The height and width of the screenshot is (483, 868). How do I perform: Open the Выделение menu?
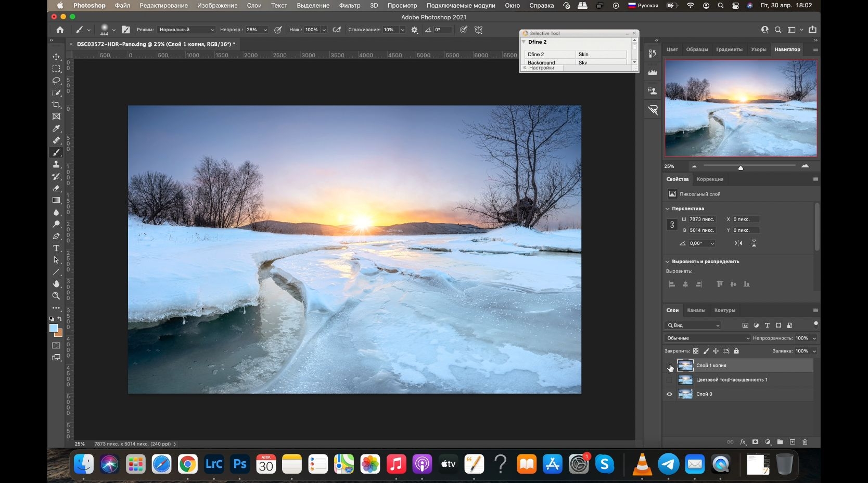pyautogui.click(x=313, y=6)
